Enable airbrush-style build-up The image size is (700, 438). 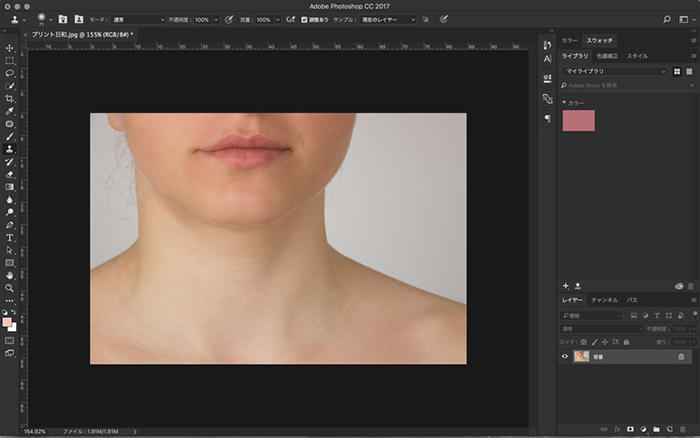point(291,19)
